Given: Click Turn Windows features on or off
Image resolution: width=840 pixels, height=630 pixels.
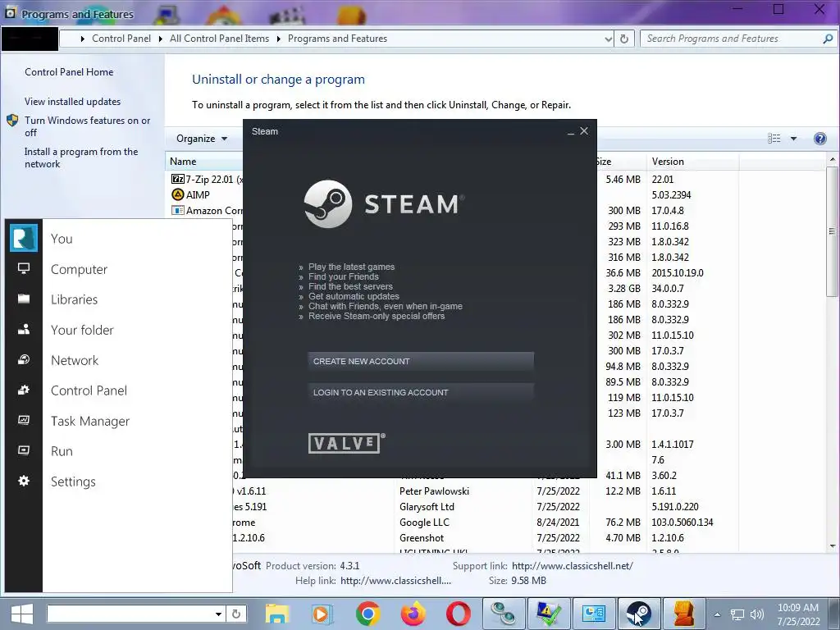Looking at the screenshot, I should pos(87,126).
